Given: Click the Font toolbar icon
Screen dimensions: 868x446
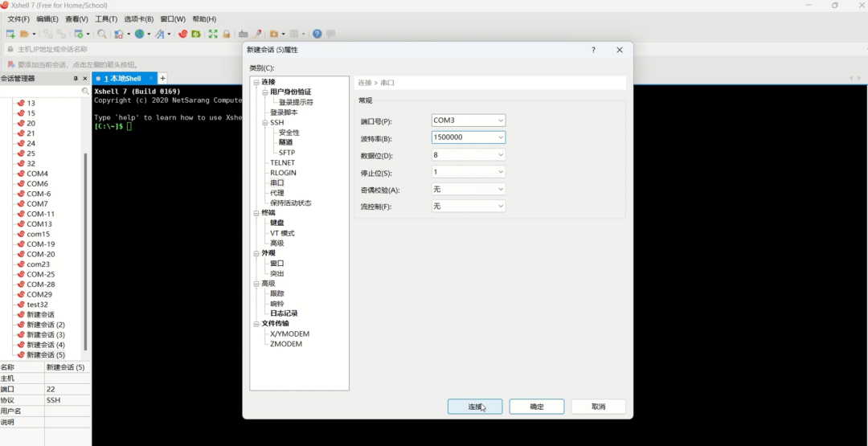Looking at the screenshot, I should click(x=159, y=34).
